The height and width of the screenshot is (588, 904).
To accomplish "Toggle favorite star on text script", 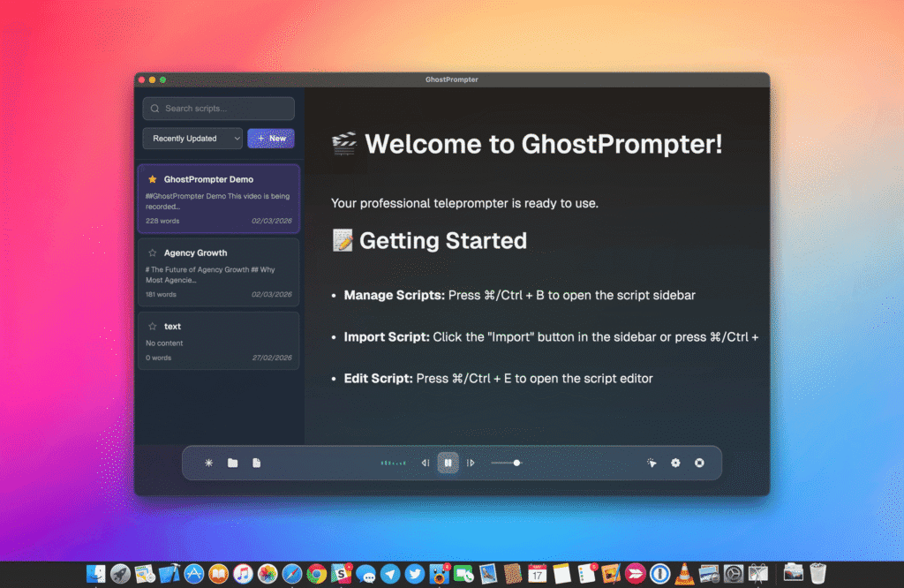I will click(152, 327).
